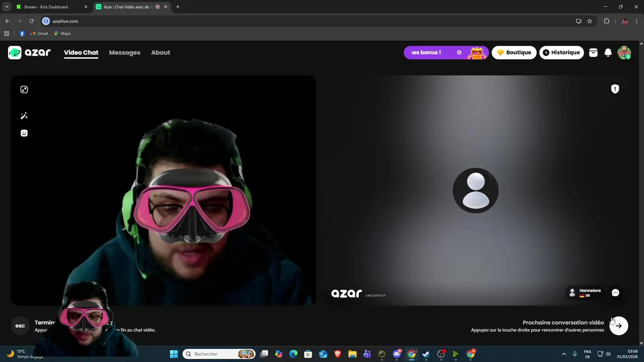Launch Brave browser from taskbar
The image size is (644, 362).
[338, 354]
